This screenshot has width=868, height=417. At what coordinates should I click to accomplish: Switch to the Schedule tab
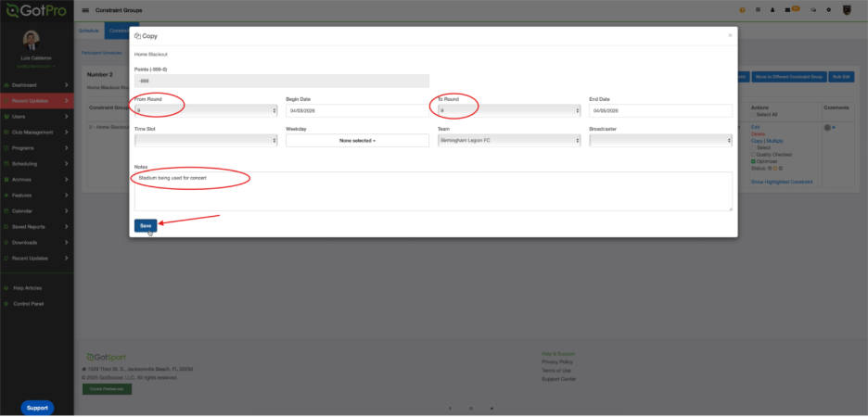click(x=90, y=31)
